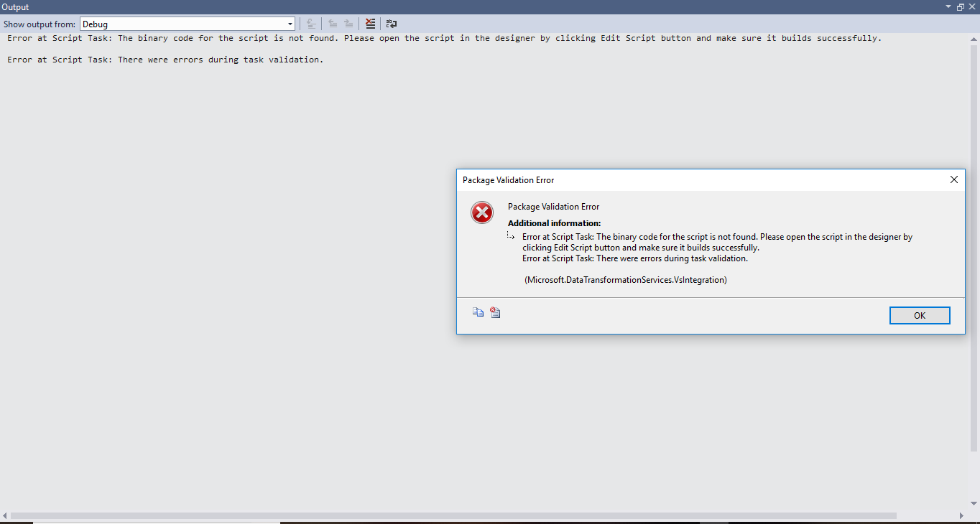Viewport: 980px width, 524px height.
Task: Go to the next message in Output
Action: 348,24
